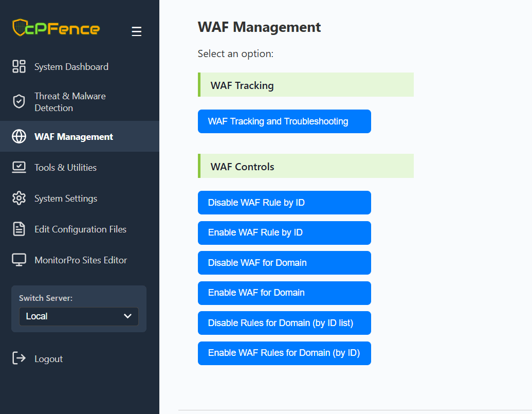Screen dimensions: 532x414
Task: Click the WAF Controls section header
Action: click(x=306, y=166)
